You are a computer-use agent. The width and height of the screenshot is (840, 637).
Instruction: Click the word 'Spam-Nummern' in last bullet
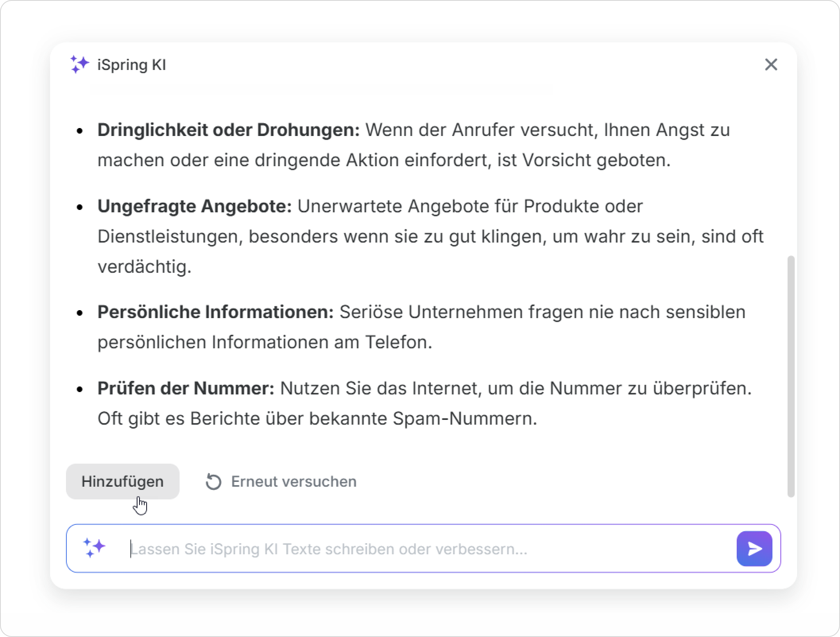point(463,419)
